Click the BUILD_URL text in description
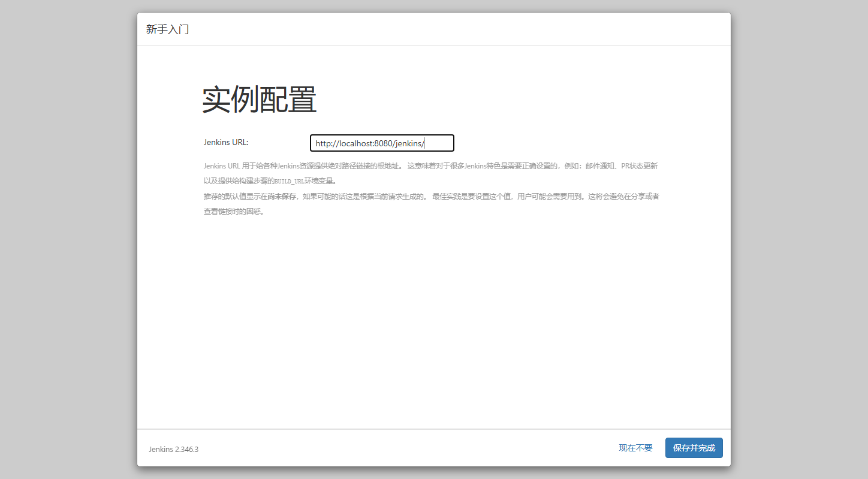Screen dimensions: 868x479 click(289, 181)
